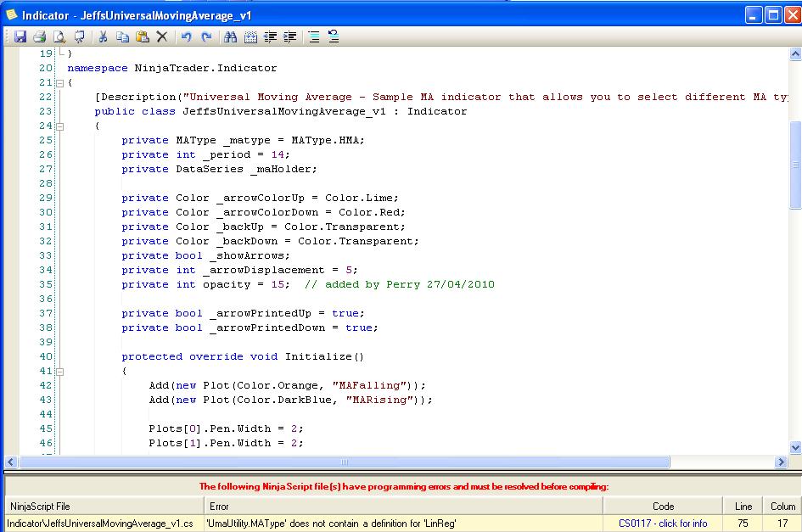The image size is (802, 532).
Task: Click error column value 17
Action: [x=782, y=524]
